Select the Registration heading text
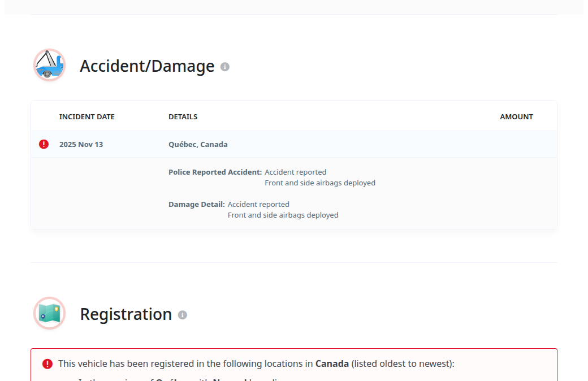This screenshot has width=588, height=381. pos(126,314)
